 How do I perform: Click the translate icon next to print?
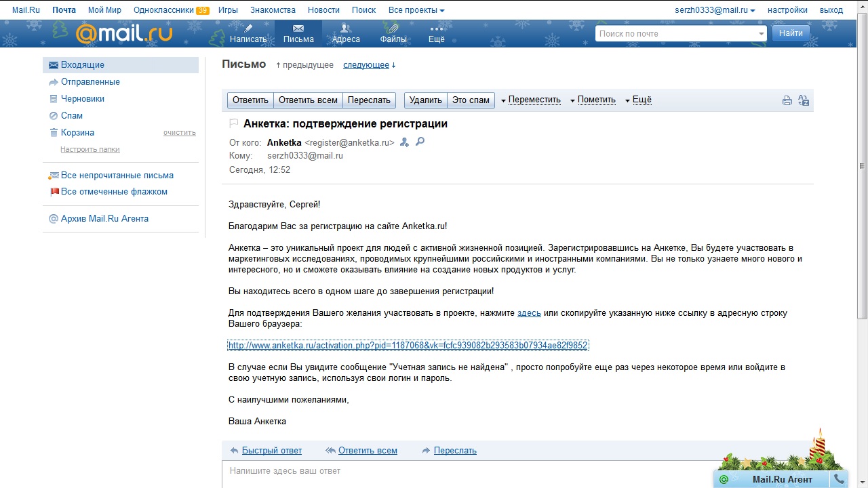pyautogui.click(x=804, y=100)
